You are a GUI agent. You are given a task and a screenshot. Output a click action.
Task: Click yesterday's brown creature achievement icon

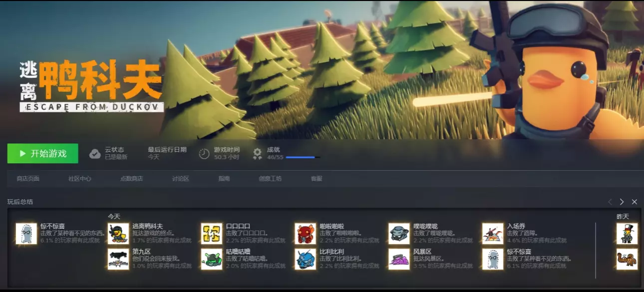pos(627,259)
